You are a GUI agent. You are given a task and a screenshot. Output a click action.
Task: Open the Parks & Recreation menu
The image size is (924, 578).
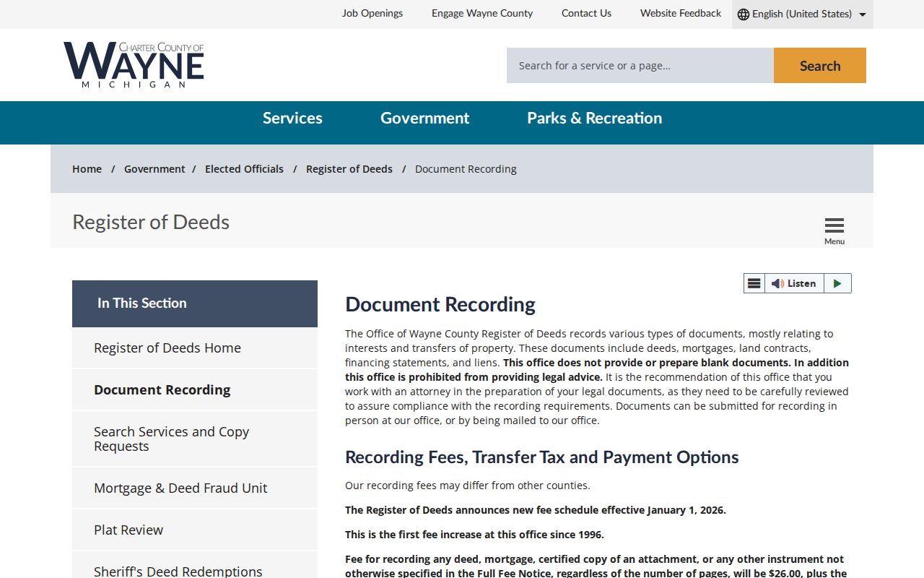(594, 118)
